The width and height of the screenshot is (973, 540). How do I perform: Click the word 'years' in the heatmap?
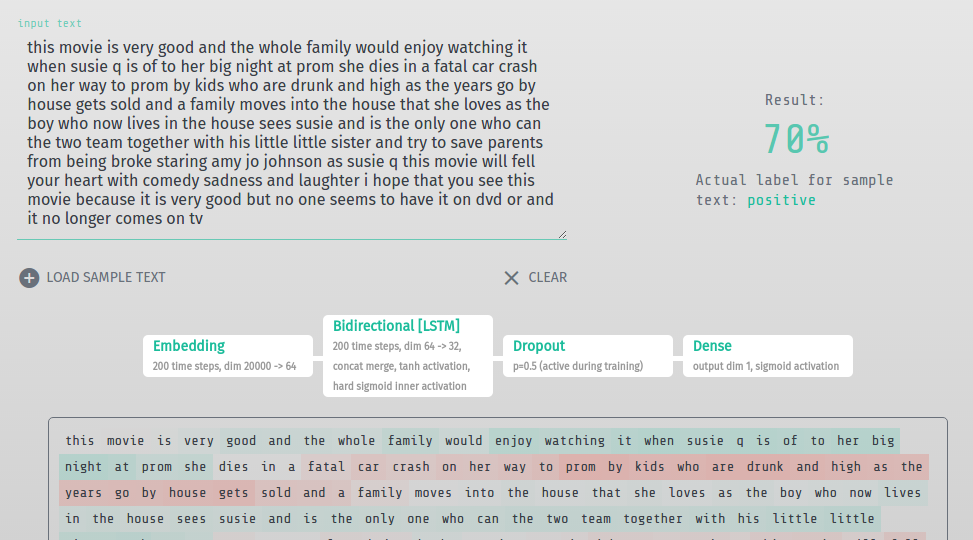coord(83,493)
